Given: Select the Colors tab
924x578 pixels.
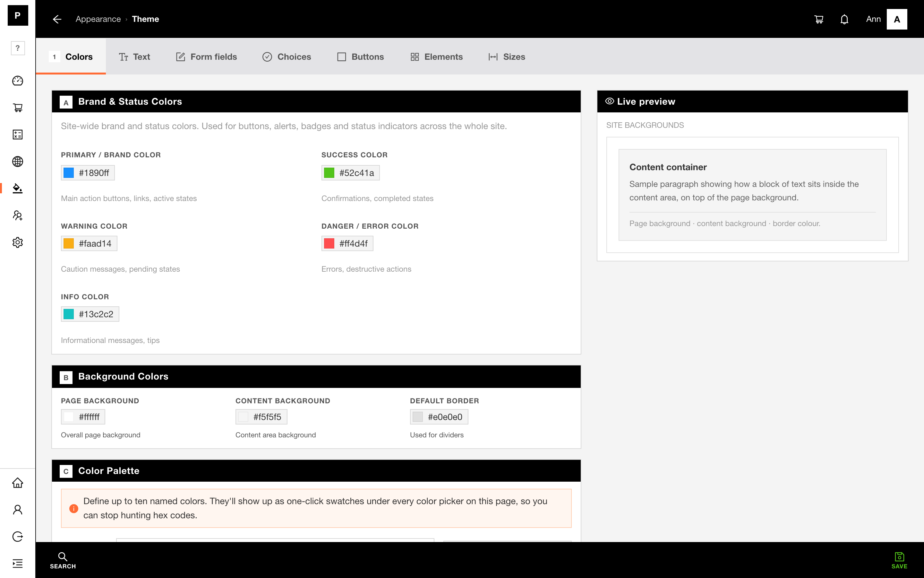Looking at the screenshot, I should pyautogui.click(x=71, y=57).
